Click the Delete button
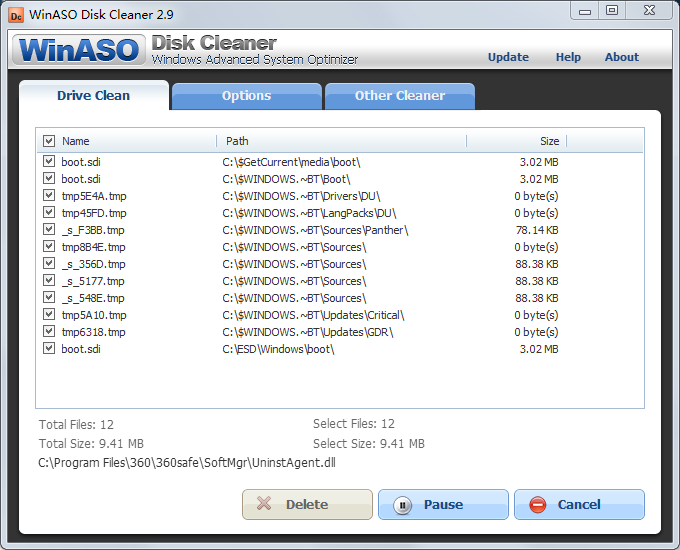This screenshot has height=550, width=680. click(x=307, y=504)
